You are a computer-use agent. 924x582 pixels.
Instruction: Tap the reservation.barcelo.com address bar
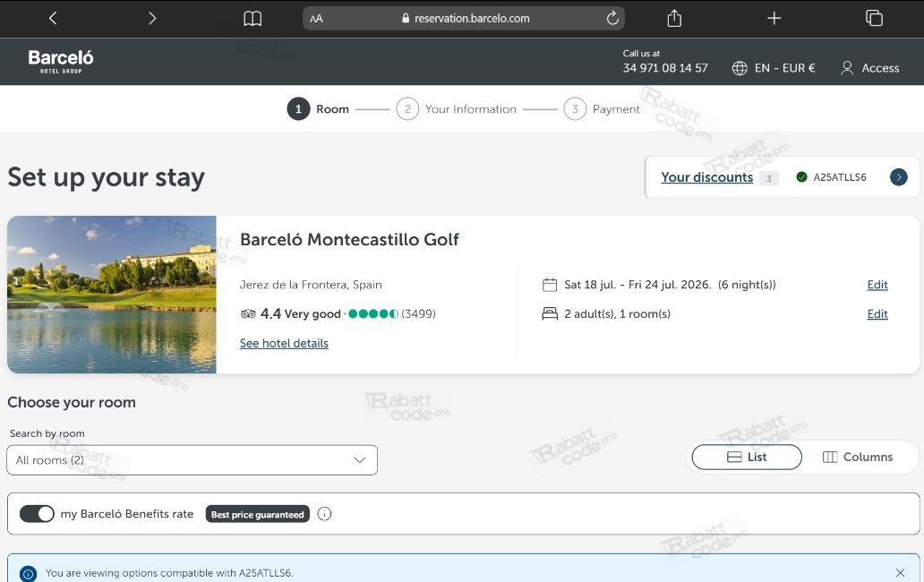tap(464, 18)
